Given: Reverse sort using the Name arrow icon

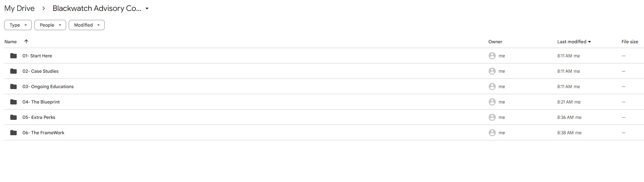Looking at the screenshot, I should 26,41.
